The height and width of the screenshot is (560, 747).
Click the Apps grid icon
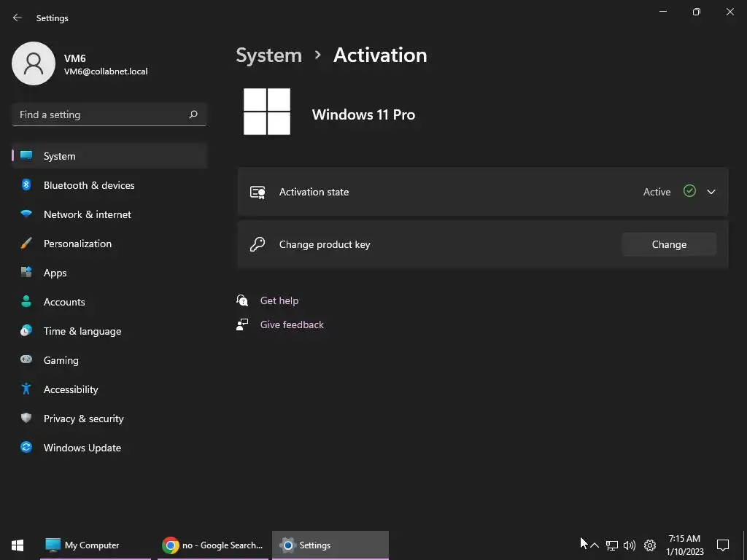tap(26, 273)
